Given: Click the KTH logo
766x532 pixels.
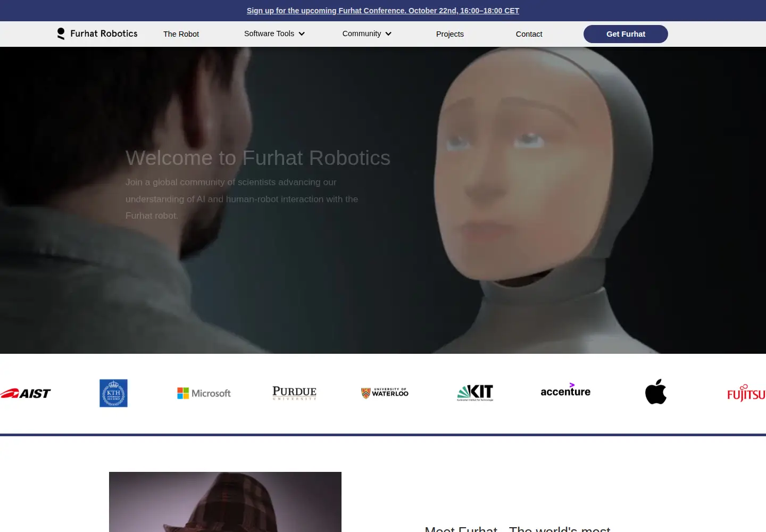Looking at the screenshot, I should 113,393.
